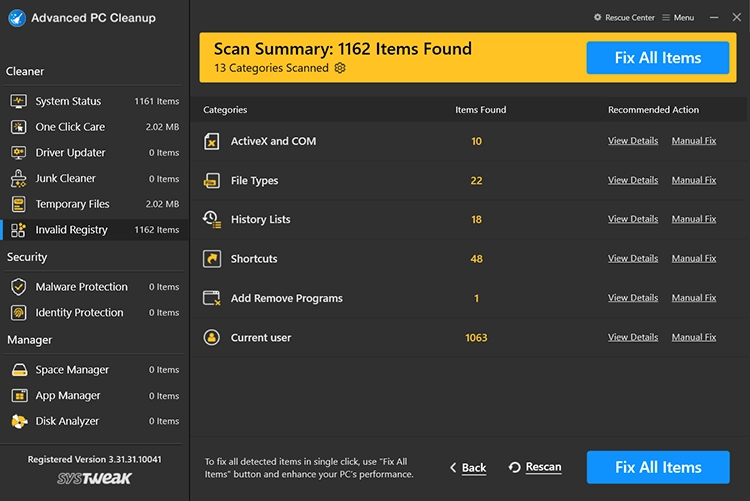The width and height of the screenshot is (750, 501).
Task: Select the Junk Cleaner icon
Action: (19, 178)
